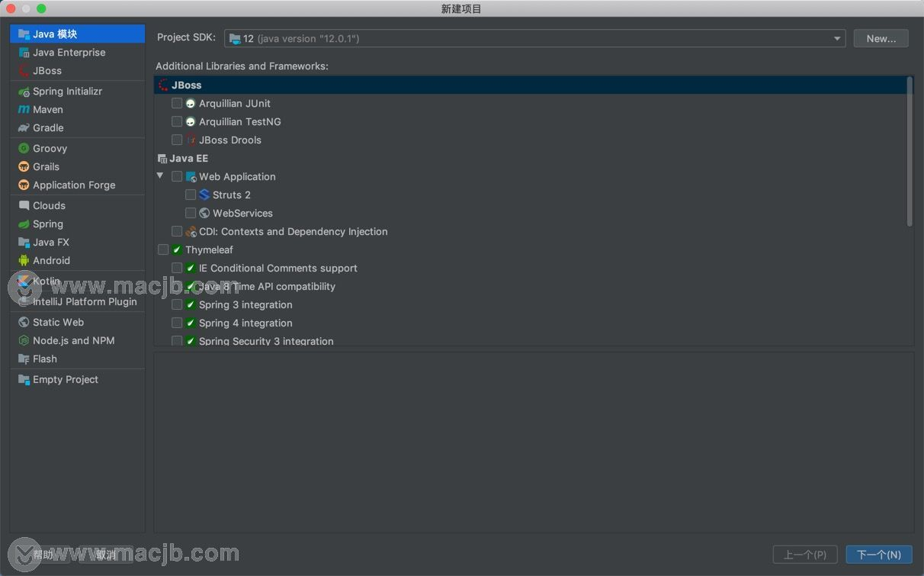Viewport: 924px width, 576px height.
Task: Click the 上一个(P) previous button
Action: point(805,555)
